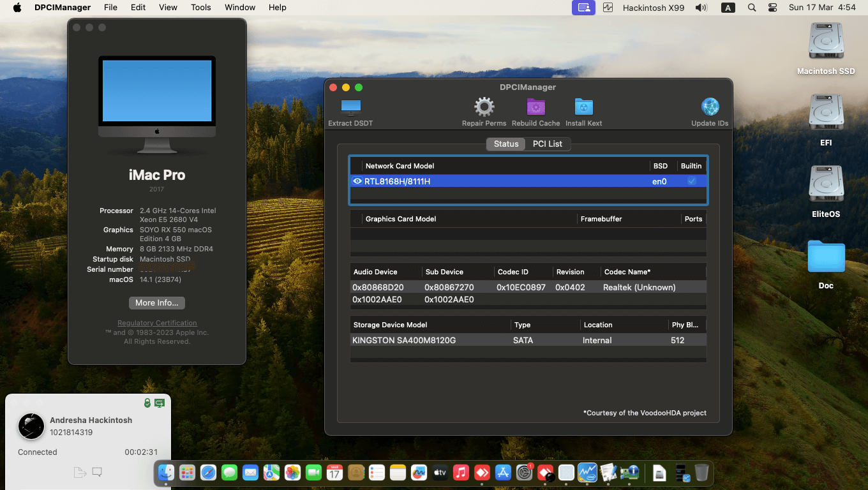Toggle the Builtin checkbox for RTL8168H/8111H
The image size is (868, 490).
click(691, 181)
